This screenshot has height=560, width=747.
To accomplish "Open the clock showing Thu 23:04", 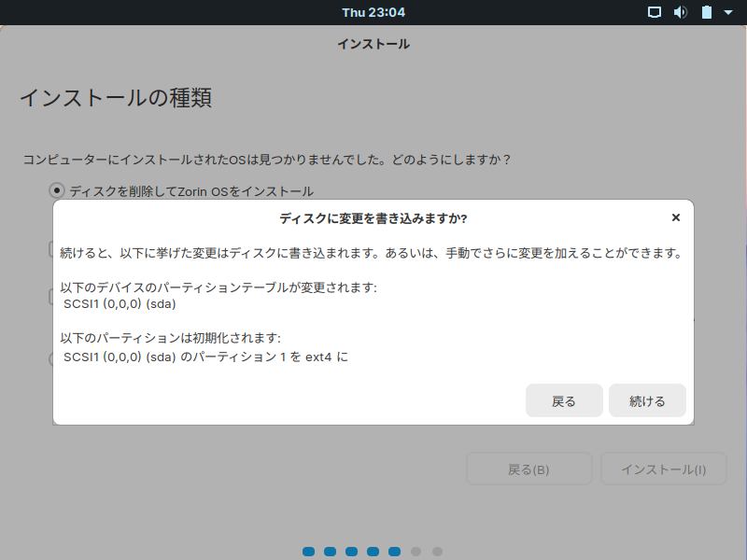I will [x=373, y=12].
